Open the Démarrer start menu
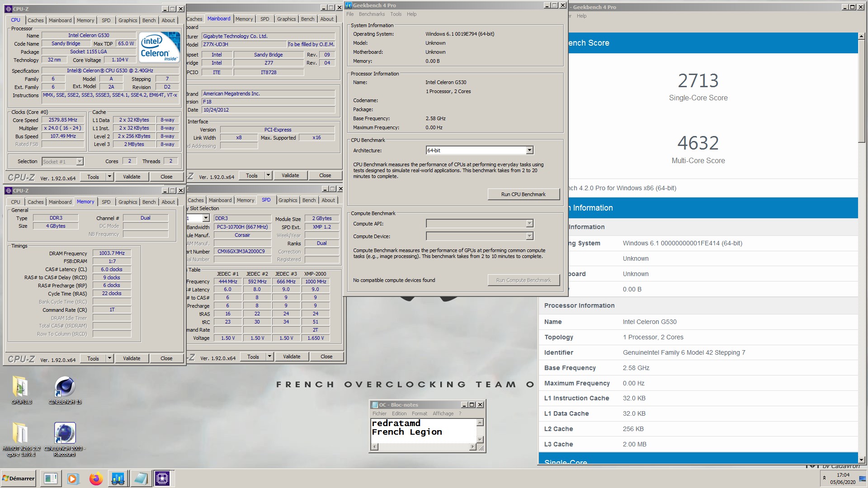868x488 pixels. pyautogui.click(x=19, y=479)
